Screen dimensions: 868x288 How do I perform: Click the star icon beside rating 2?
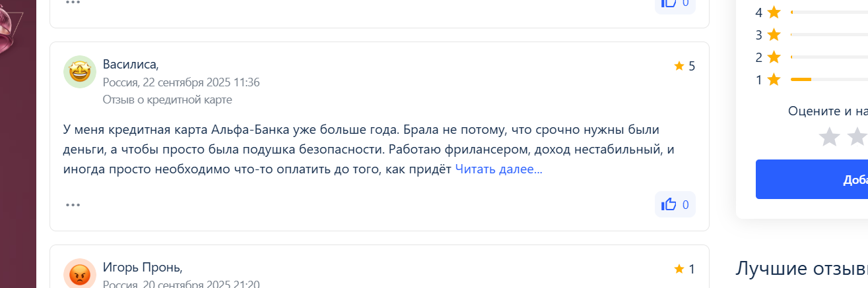click(774, 57)
